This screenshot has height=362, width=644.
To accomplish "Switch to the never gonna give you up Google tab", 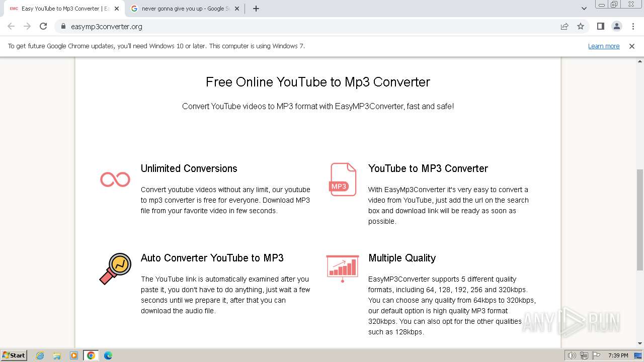I will click(184, 9).
